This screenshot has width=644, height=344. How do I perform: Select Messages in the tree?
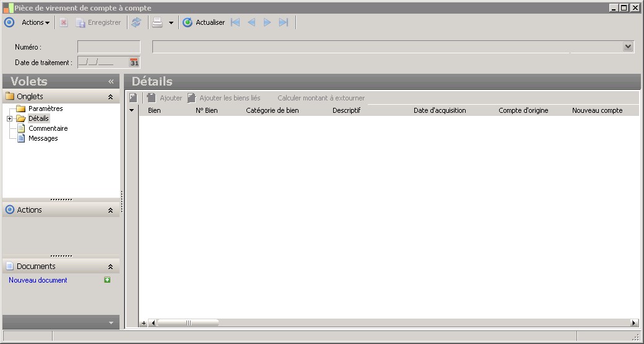(x=43, y=138)
